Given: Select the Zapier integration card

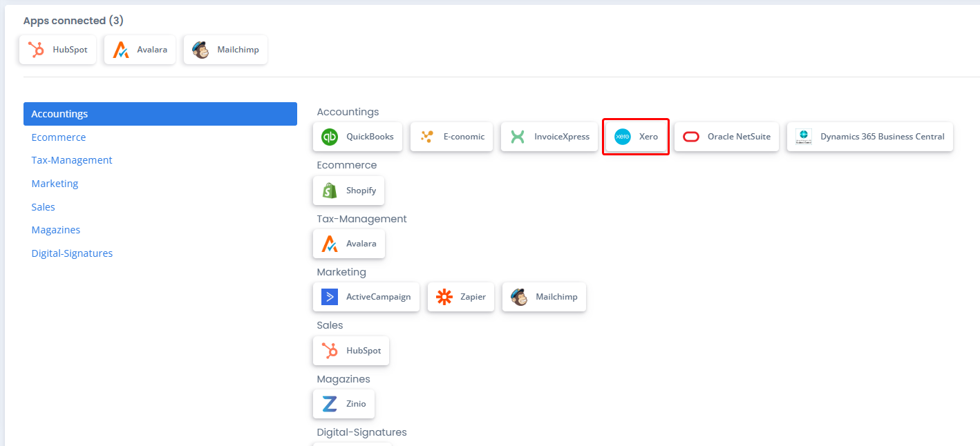Looking at the screenshot, I should (x=461, y=297).
